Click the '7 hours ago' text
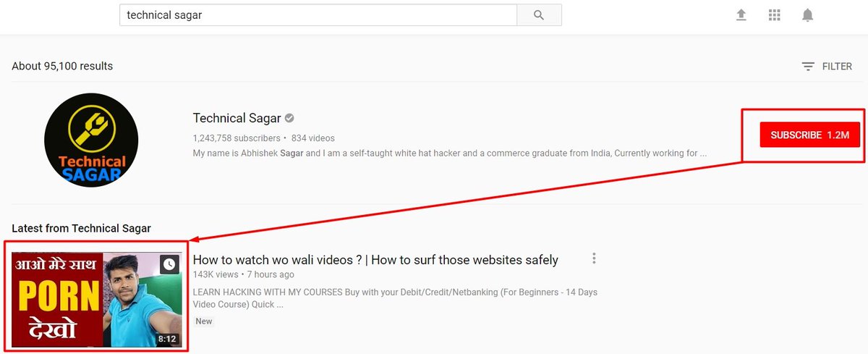Image resolution: width=868 pixels, height=354 pixels. pyautogui.click(x=271, y=274)
